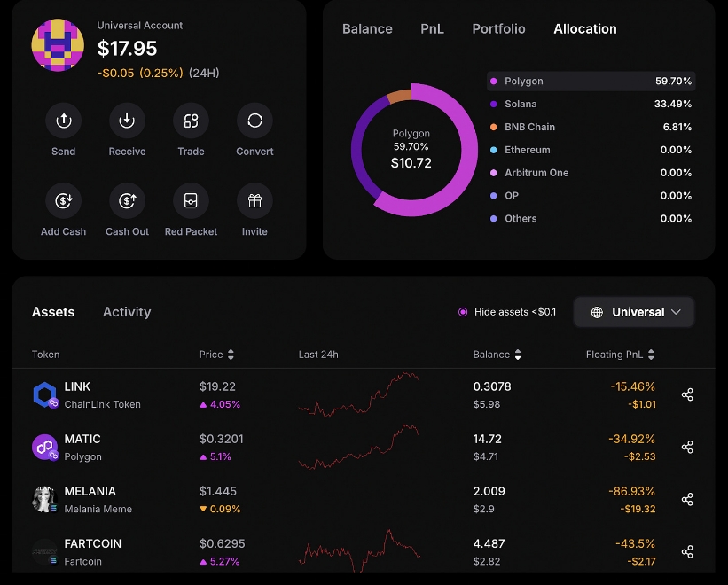Click the LINK 24h price sparkline
Viewport: 728px width, 585px height.
click(358, 394)
